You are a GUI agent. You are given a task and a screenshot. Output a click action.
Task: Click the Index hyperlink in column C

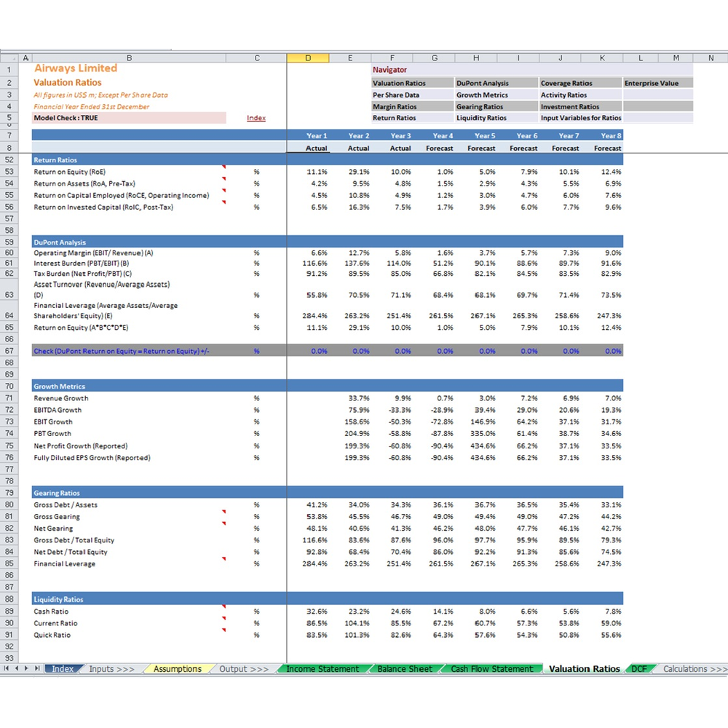256,118
